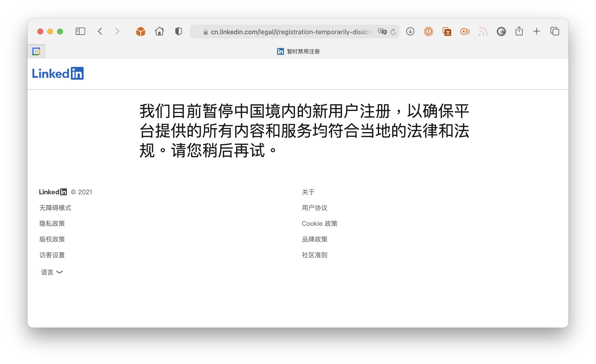The image size is (596, 364).
Task: Click the RSS feed extension icon
Action: (483, 31)
